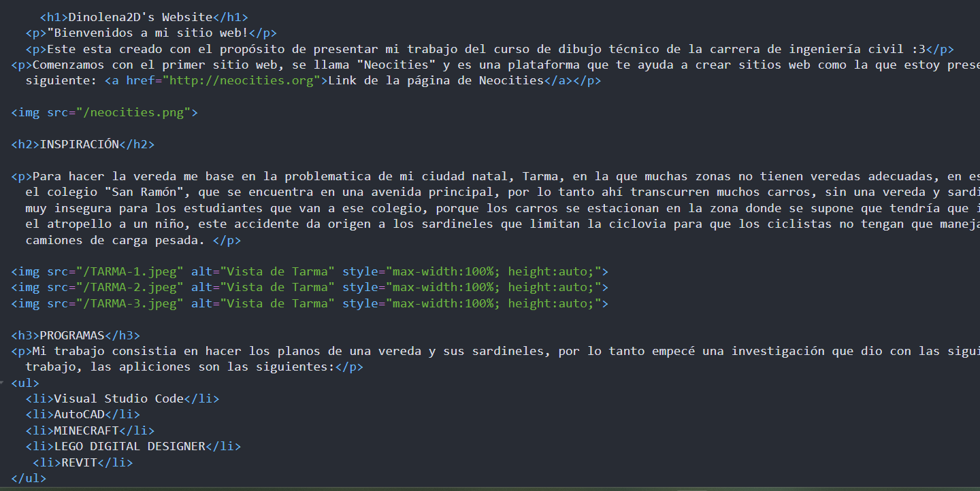Click the text "Link de la página de Neocities"

tap(436, 80)
